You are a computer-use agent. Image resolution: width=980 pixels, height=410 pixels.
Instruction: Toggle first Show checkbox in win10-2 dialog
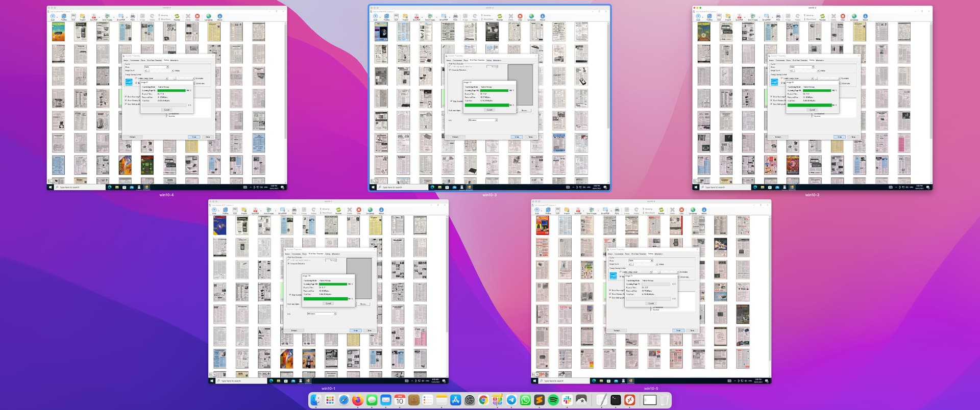click(x=771, y=96)
